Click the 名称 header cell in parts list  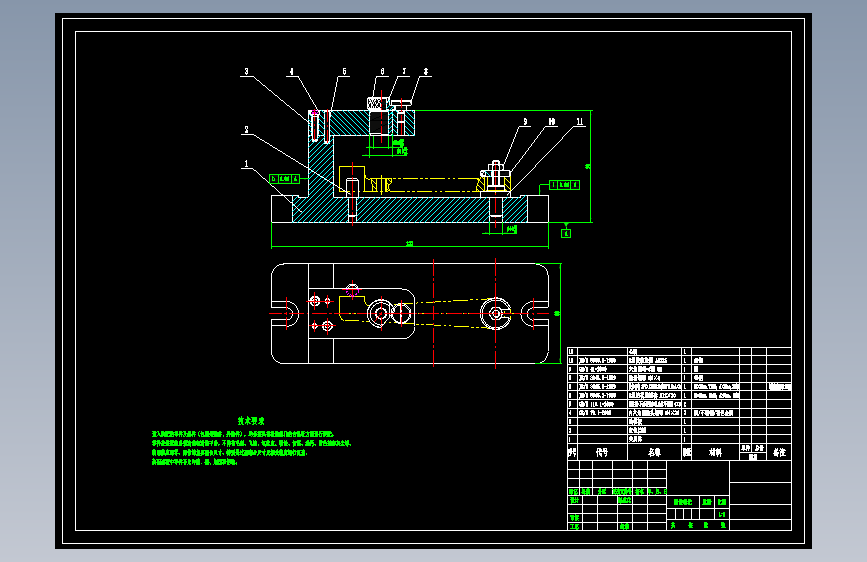pos(655,452)
